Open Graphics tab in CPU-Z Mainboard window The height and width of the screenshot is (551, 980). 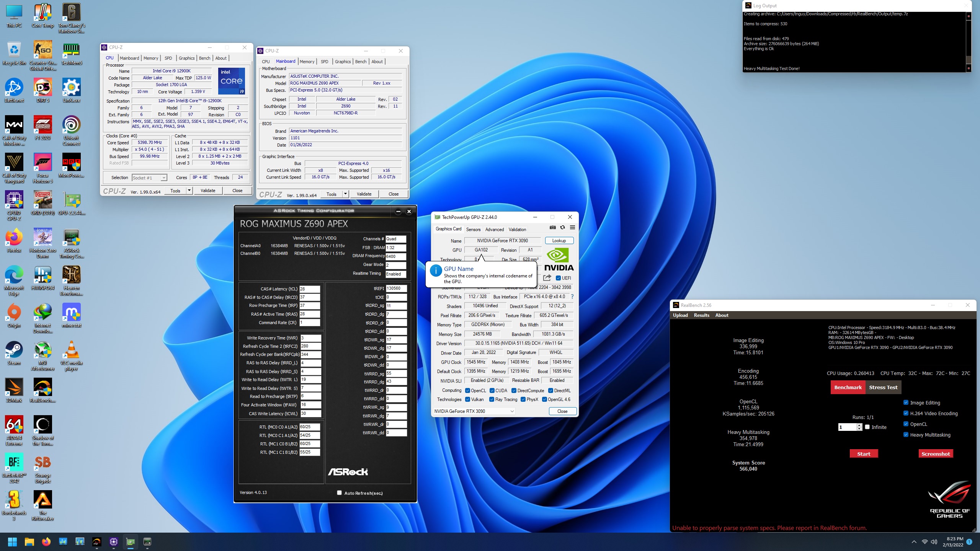[x=343, y=62]
